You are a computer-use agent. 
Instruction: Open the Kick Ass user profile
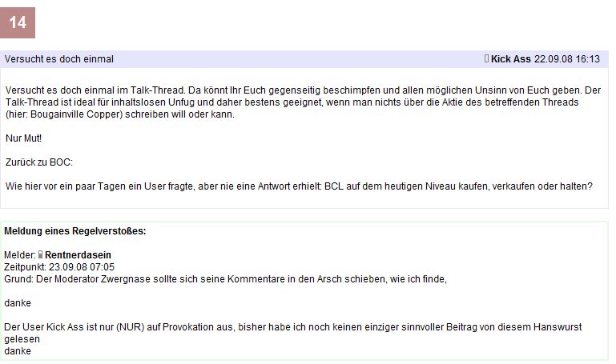[511, 59]
